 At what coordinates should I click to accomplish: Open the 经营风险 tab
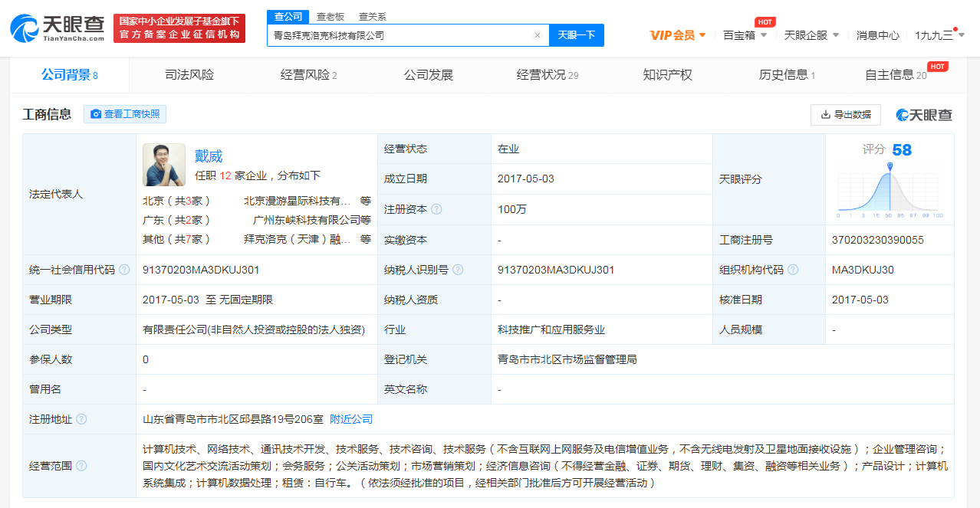point(309,75)
